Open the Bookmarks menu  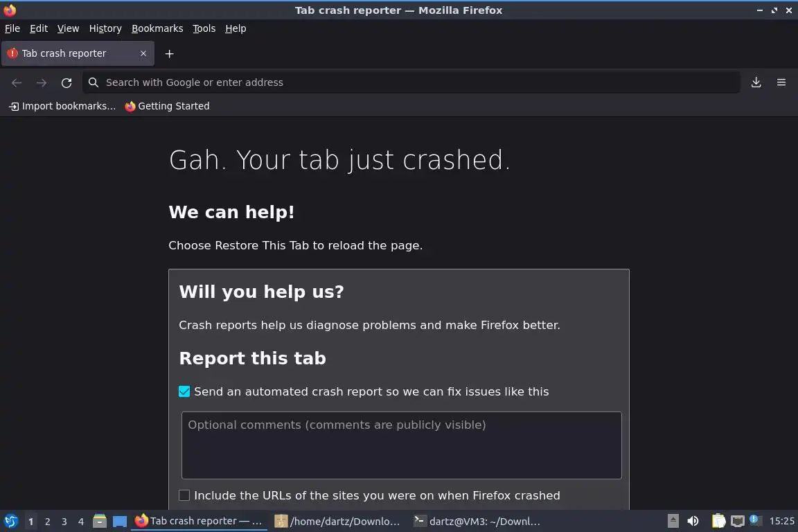(x=157, y=28)
